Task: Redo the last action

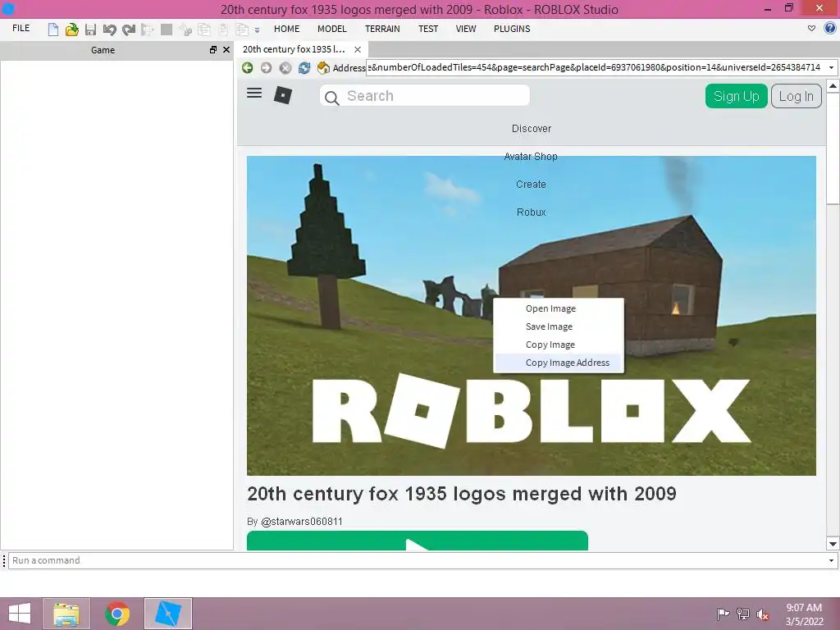Action: click(129, 30)
